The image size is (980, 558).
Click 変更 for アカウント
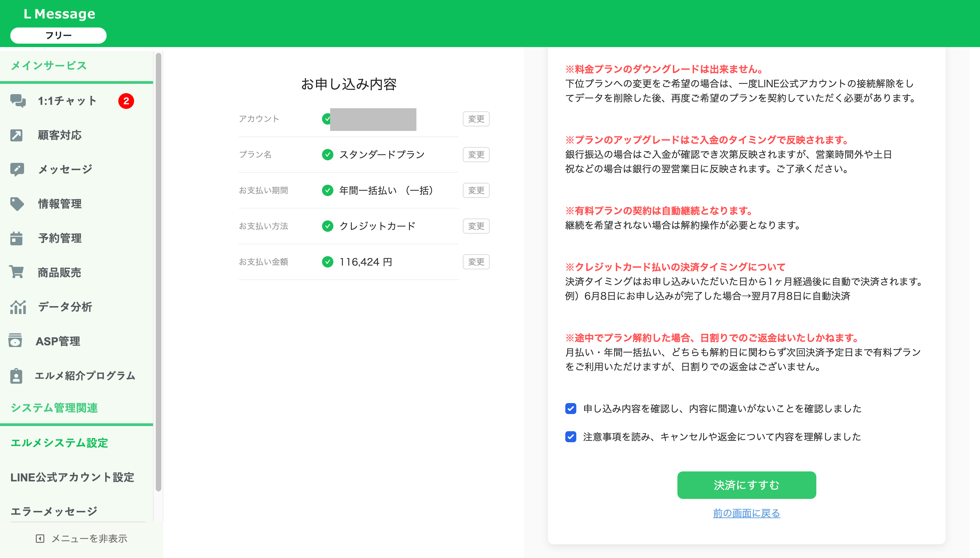tap(476, 119)
